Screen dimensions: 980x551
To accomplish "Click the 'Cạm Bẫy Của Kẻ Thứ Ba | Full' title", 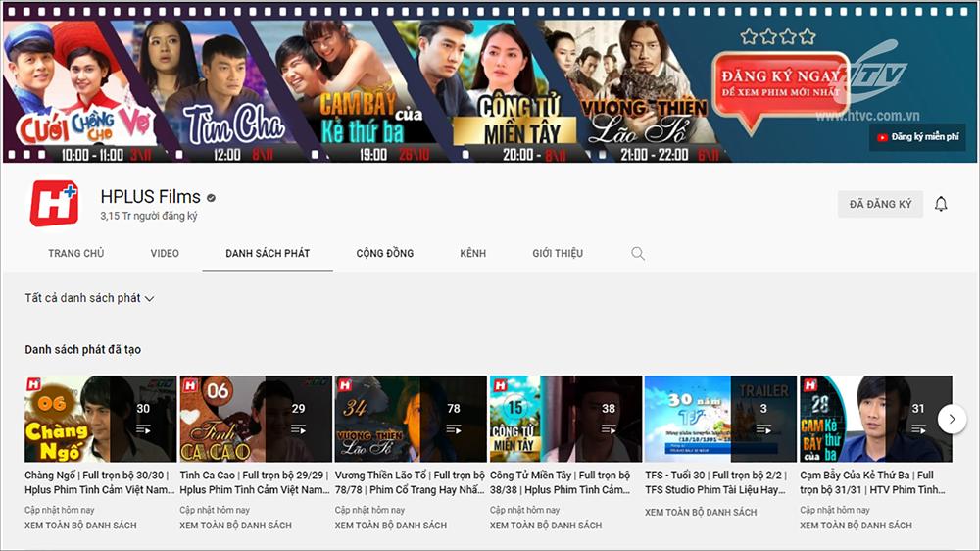I will (x=872, y=482).
